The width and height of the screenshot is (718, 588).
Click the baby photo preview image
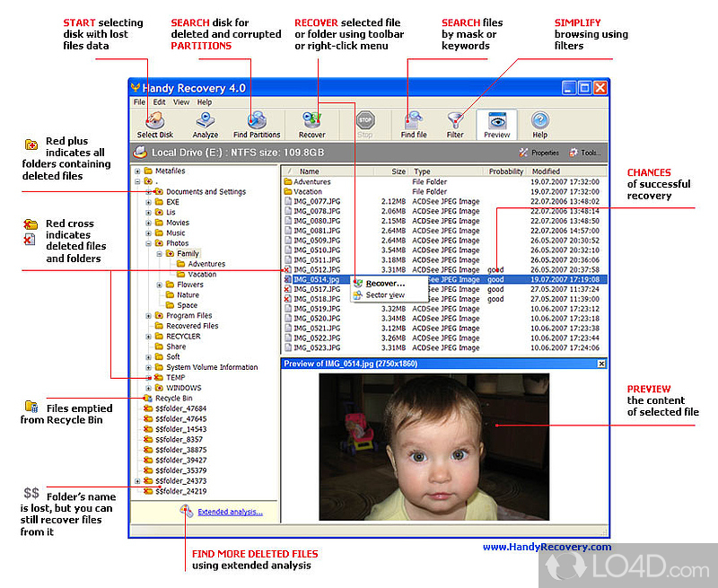pos(433,447)
